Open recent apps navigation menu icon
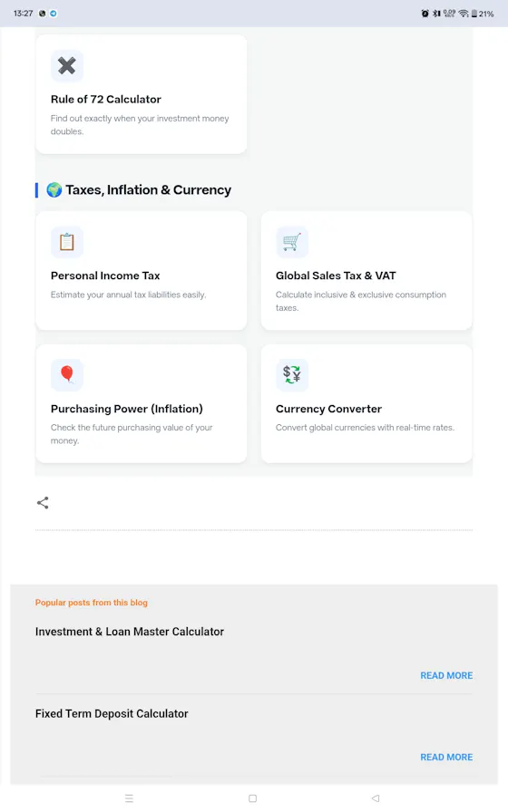The width and height of the screenshot is (508, 812). 129,798
